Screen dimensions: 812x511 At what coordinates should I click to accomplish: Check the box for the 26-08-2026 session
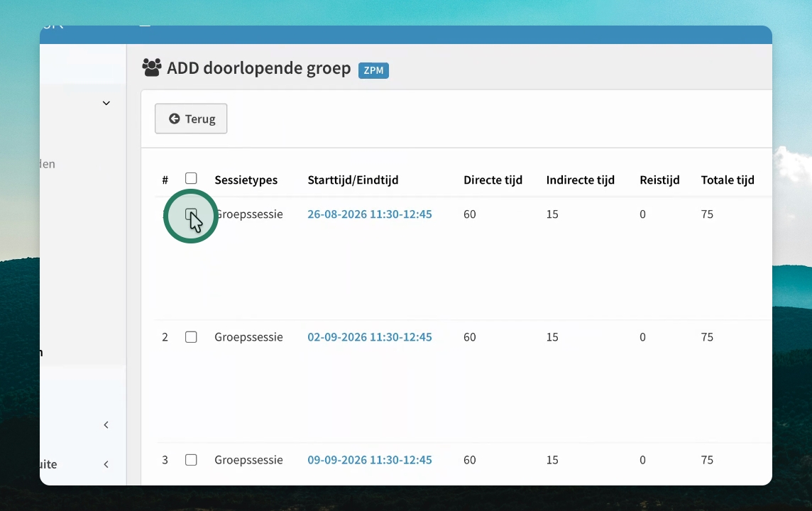(191, 214)
